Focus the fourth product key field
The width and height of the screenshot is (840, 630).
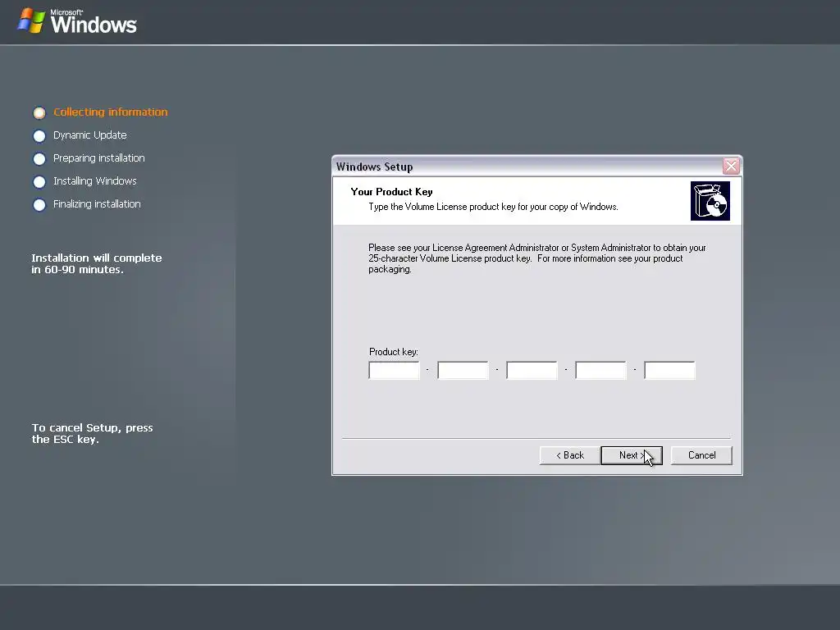pos(600,370)
